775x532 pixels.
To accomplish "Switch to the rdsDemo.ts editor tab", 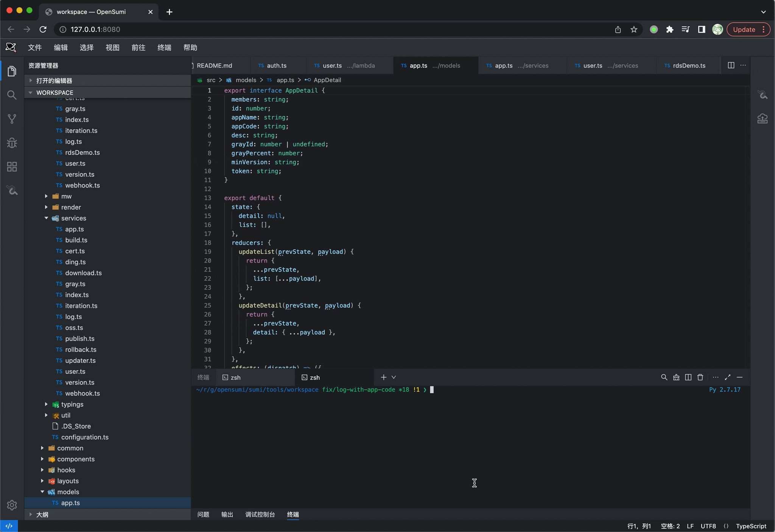I will 689,65.
